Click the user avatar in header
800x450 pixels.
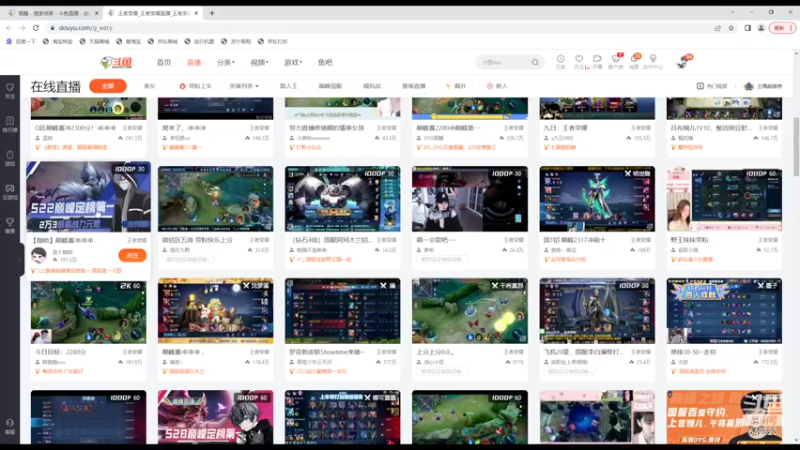click(x=683, y=62)
